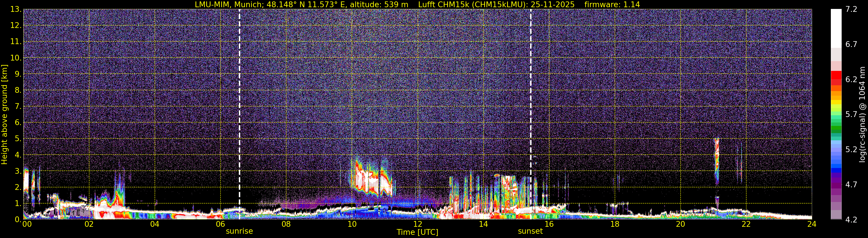Viewport: 868px width, 238px height.
Task: Select the 'sunrise' label below the time axis
Action: (239, 231)
